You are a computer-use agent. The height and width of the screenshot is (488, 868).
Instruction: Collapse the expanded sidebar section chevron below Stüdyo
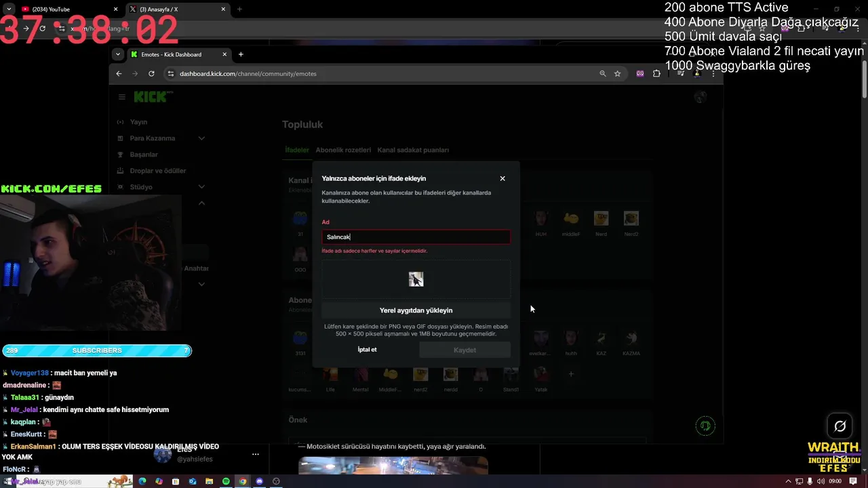tap(201, 203)
